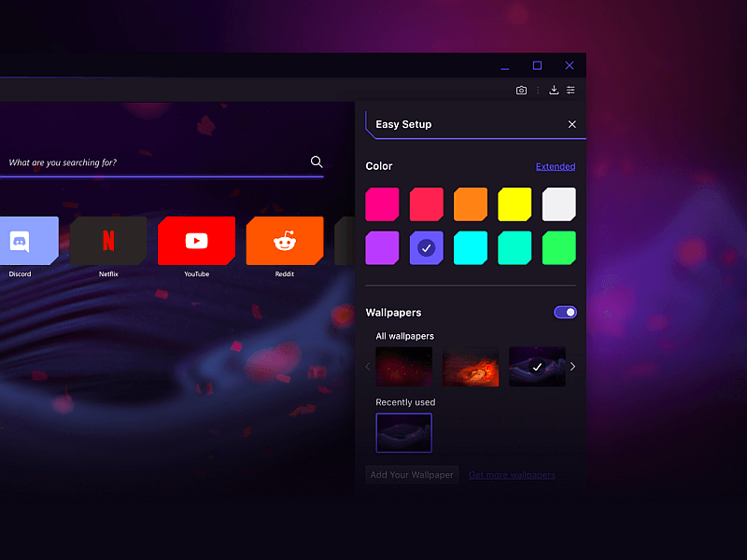Click the magnifying glass search icon
This screenshot has height=560, width=747.
point(317,161)
